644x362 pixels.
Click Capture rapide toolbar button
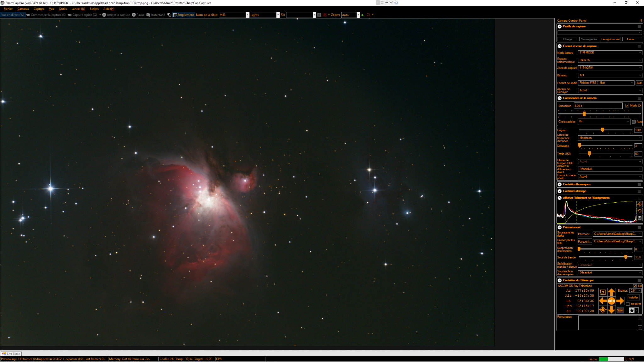click(x=82, y=15)
